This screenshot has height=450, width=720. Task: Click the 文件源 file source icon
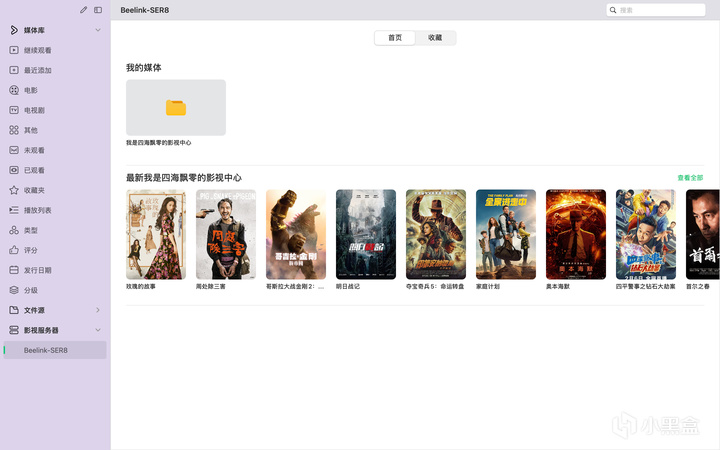(x=14, y=310)
